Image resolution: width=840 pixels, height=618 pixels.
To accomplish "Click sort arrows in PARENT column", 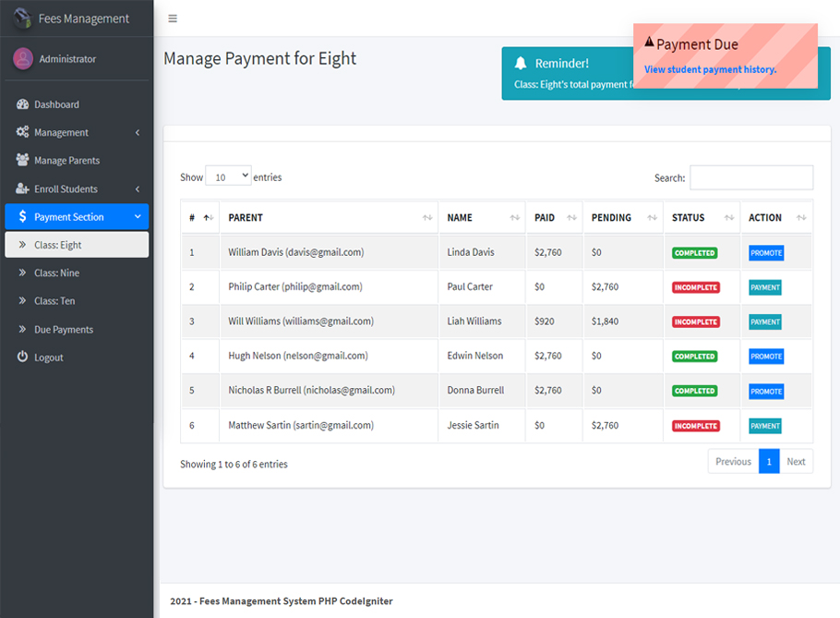I will click(x=427, y=218).
